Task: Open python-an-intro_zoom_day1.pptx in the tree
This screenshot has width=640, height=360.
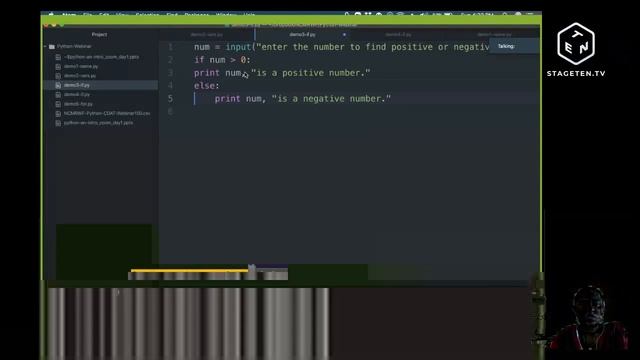Action: pyautogui.click(x=98, y=123)
